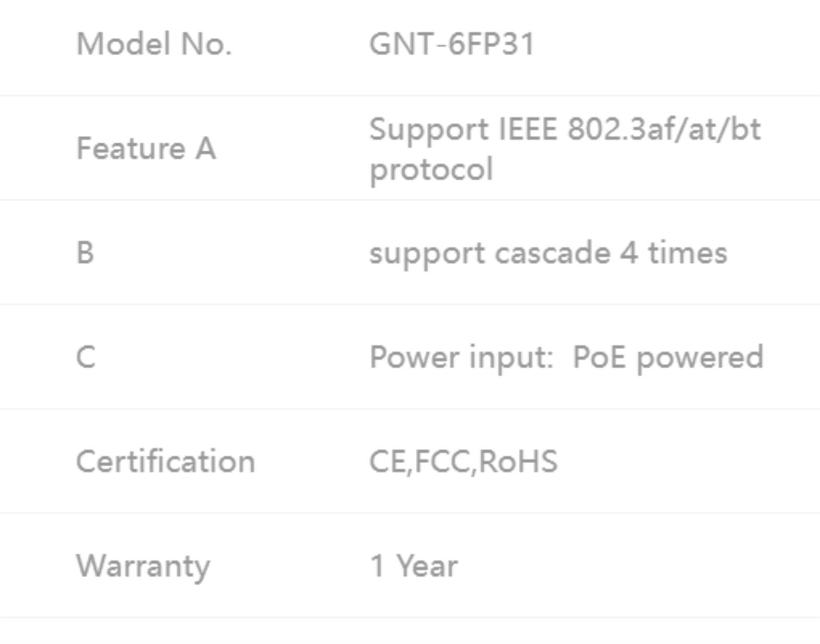Select the Support IEEE 802.3af/at/bt text
Image resolution: width=820 pixels, height=644 pixels.
[x=565, y=129]
